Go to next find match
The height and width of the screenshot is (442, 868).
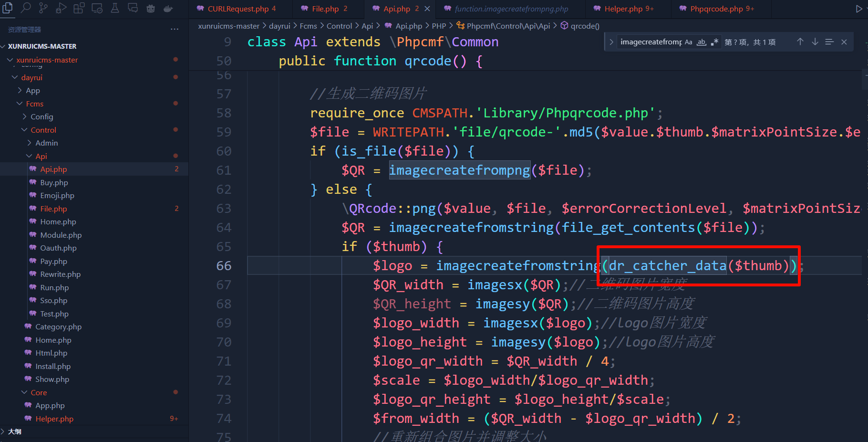click(815, 42)
